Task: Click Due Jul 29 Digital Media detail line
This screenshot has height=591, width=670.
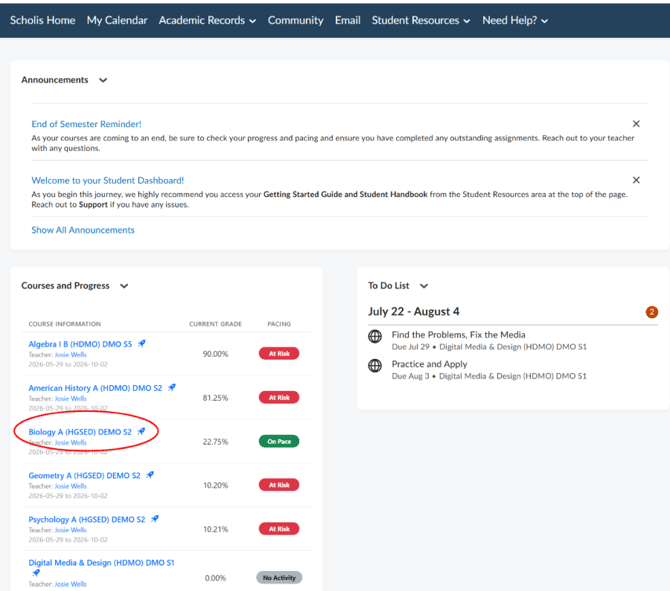Action: [489, 347]
